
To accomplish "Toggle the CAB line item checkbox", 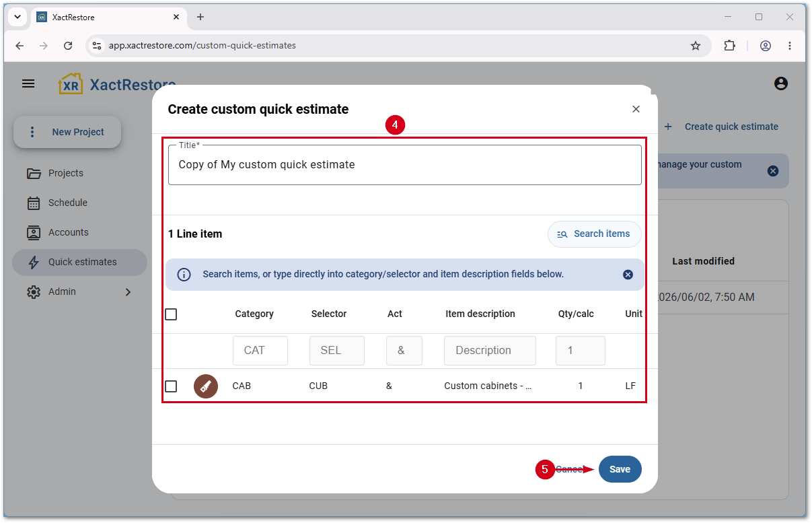I will 171,386.
